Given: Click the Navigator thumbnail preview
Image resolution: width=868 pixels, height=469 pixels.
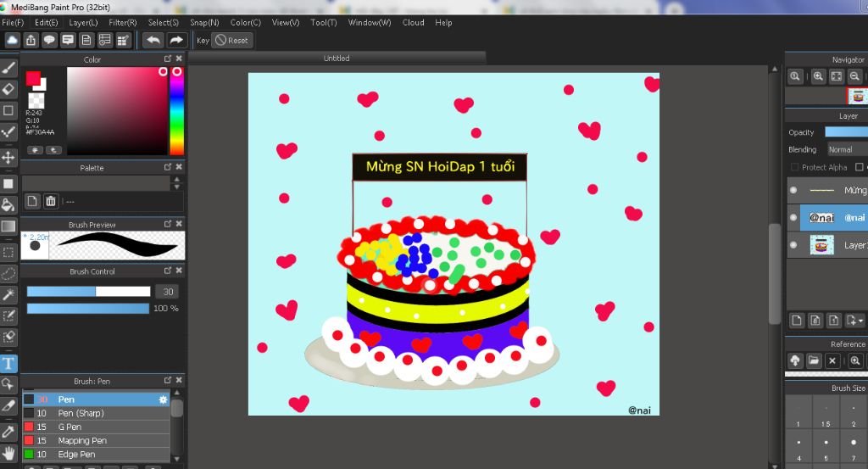Looking at the screenshot, I should [857, 96].
